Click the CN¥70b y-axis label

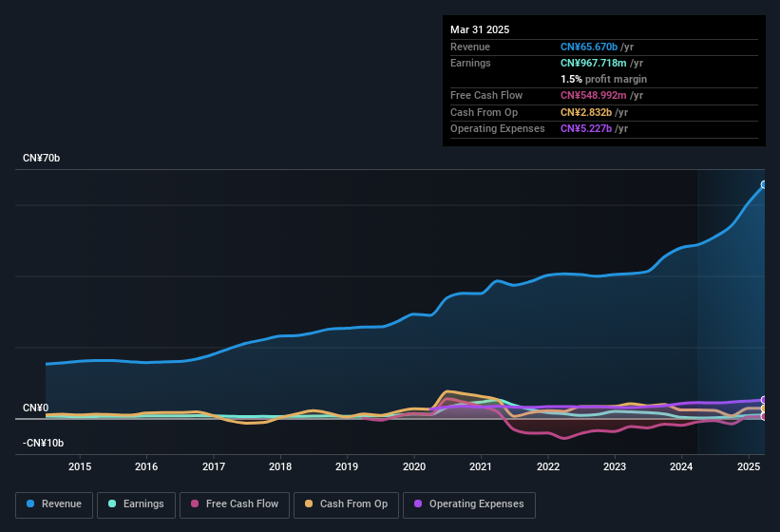(41, 158)
